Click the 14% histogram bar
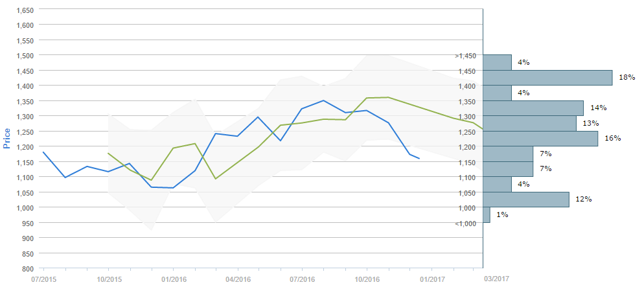The image size is (644, 289). click(533, 108)
